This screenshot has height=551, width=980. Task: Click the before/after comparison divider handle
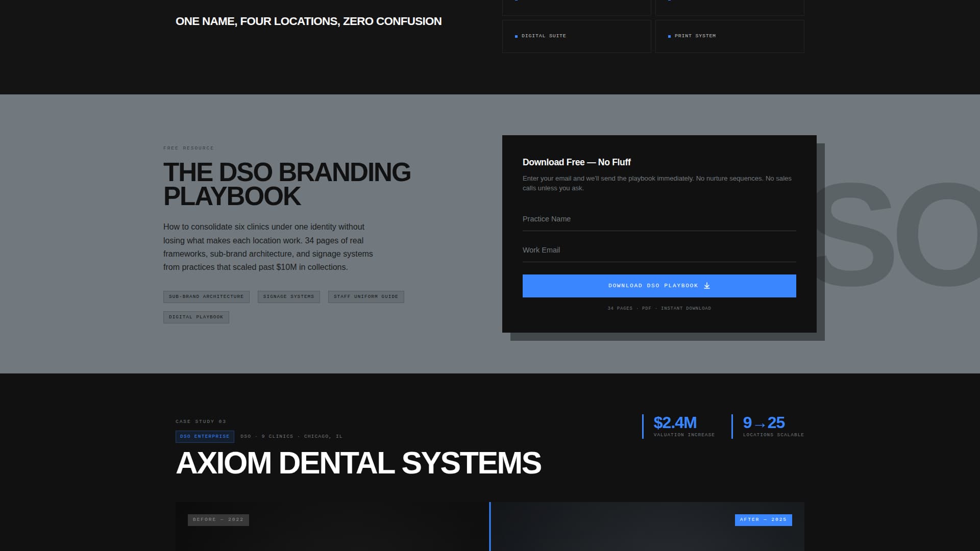point(490,527)
